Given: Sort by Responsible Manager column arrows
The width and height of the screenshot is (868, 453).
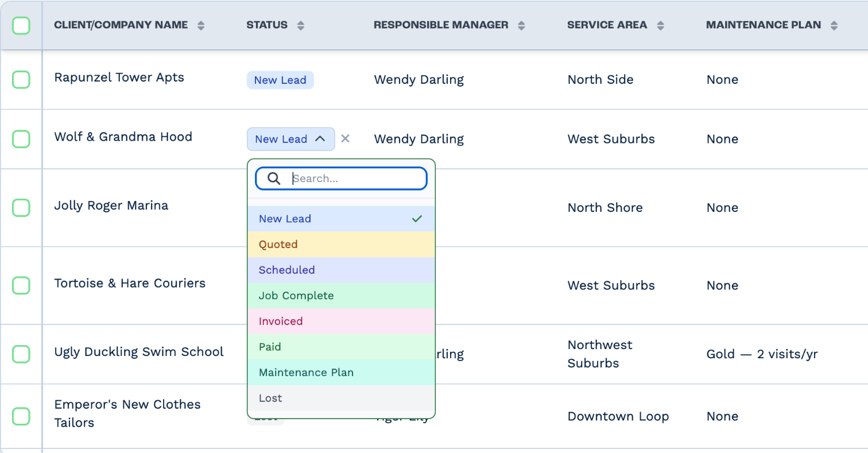Looking at the screenshot, I should click(521, 25).
